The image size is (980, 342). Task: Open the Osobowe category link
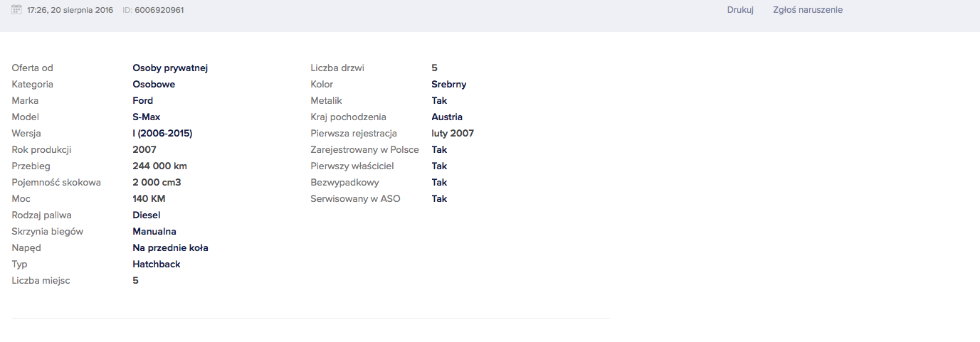[154, 85]
